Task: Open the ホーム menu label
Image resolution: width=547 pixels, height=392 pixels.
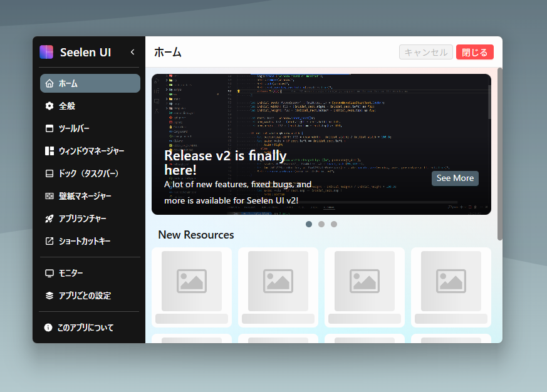Action: (68, 83)
